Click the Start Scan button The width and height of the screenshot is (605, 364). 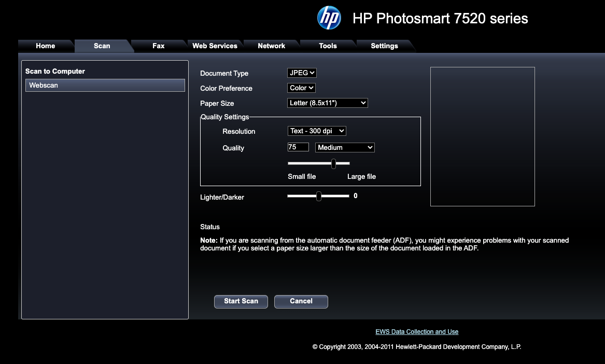(241, 301)
